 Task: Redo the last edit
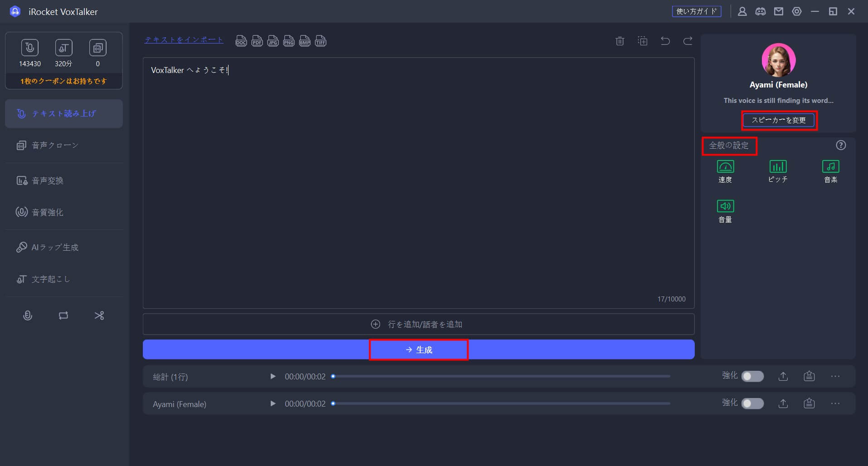[x=688, y=41]
